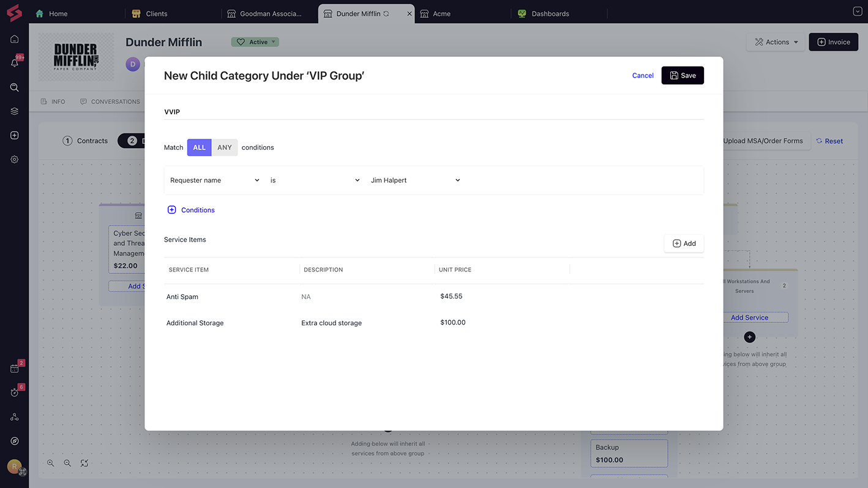Viewport: 868px width, 488px height.
Task: Click the Invoice button
Action: click(x=833, y=42)
